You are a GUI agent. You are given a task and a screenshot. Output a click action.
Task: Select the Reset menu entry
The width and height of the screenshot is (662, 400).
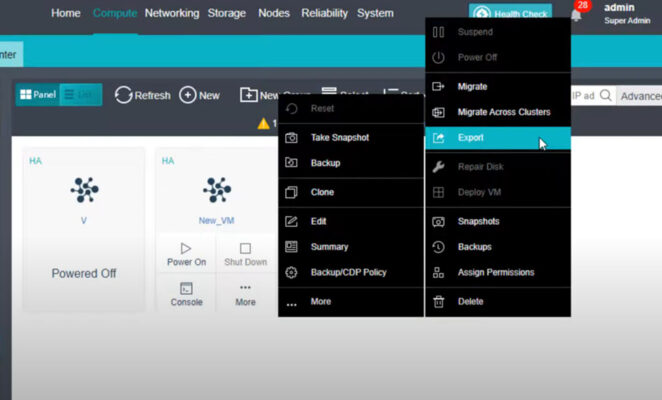click(x=351, y=109)
